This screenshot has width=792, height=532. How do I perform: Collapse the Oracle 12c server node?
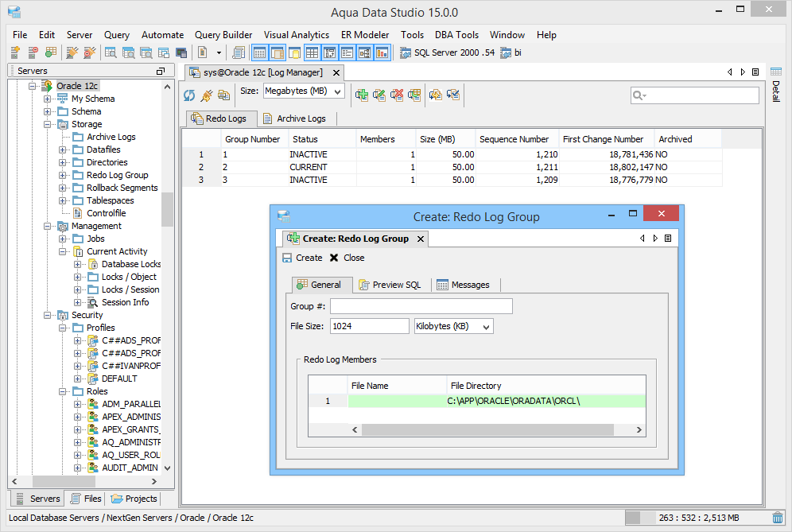[x=33, y=86]
